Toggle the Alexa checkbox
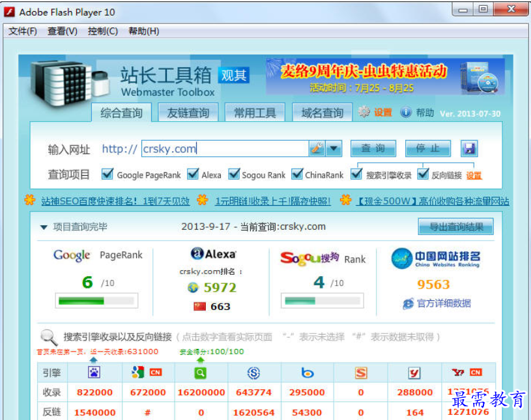Image resolution: width=531 pixels, height=420 pixels. point(193,175)
